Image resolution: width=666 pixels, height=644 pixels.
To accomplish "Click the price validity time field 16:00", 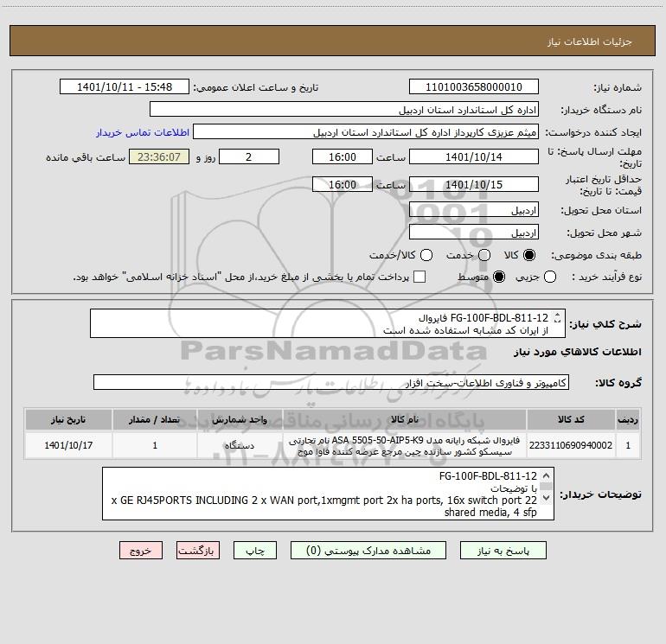I will (x=343, y=185).
